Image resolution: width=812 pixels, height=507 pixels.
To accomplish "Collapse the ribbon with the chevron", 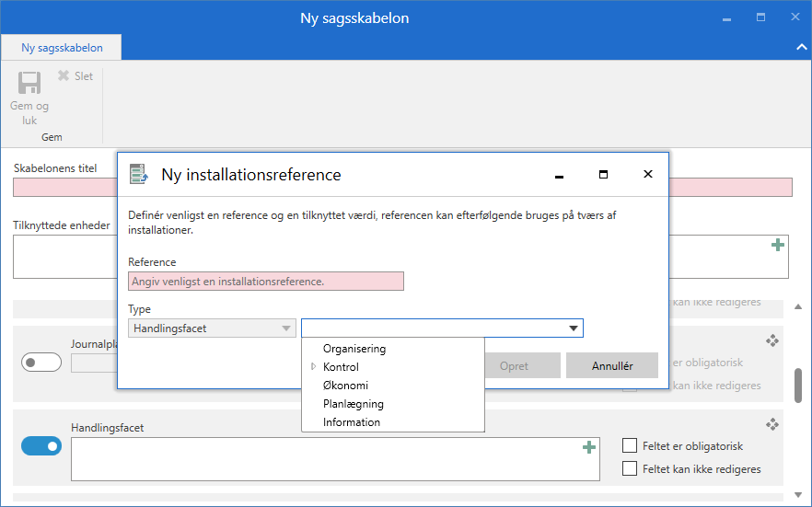I will point(800,47).
